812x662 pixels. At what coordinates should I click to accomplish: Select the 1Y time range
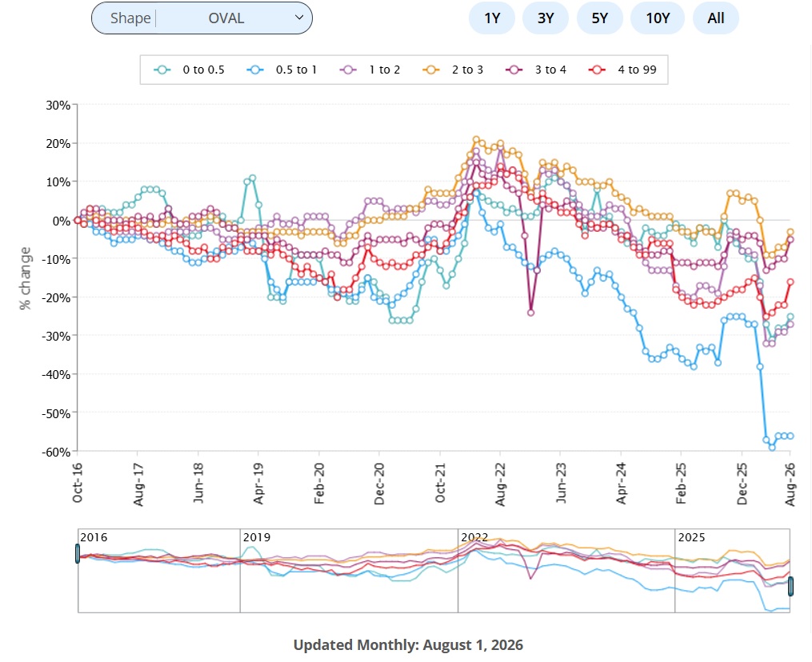pos(491,18)
